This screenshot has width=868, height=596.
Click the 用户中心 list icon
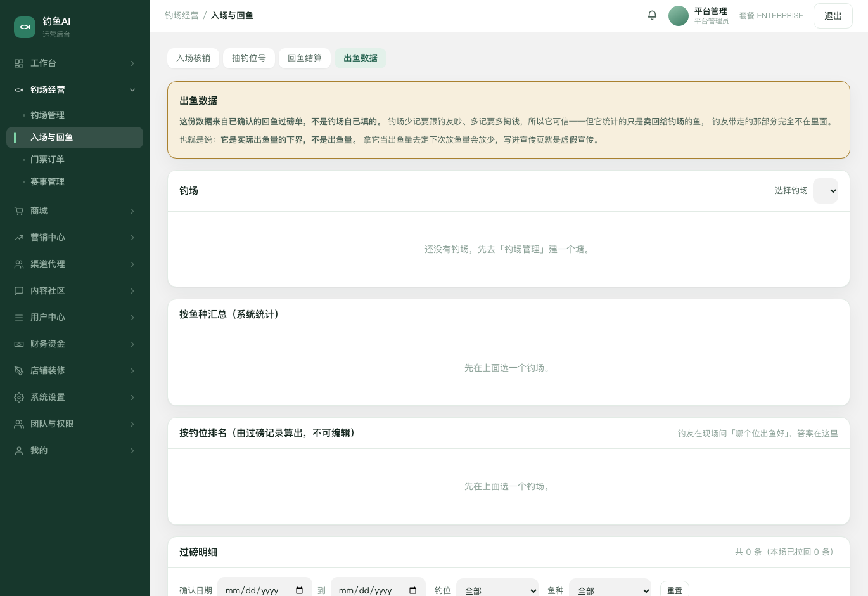tap(19, 318)
